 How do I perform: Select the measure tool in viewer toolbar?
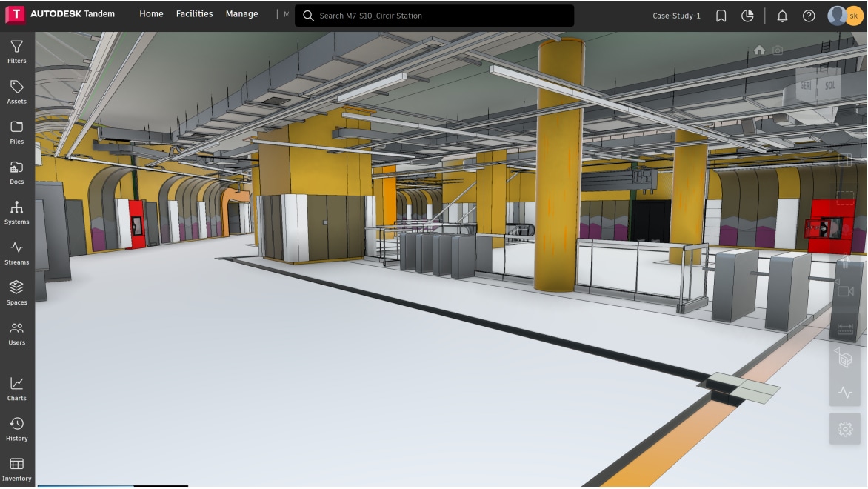(845, 328)
